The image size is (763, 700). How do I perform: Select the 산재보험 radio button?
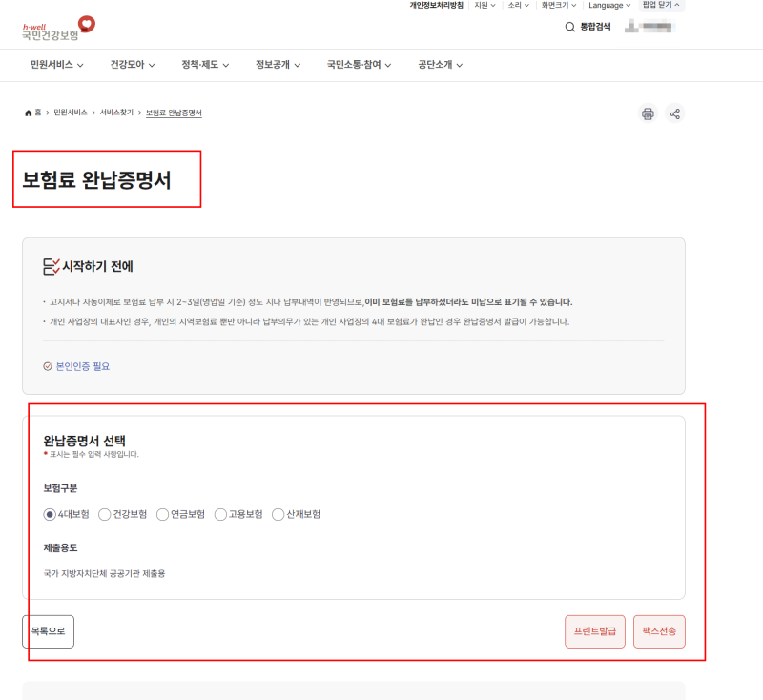tap(278, 514)
